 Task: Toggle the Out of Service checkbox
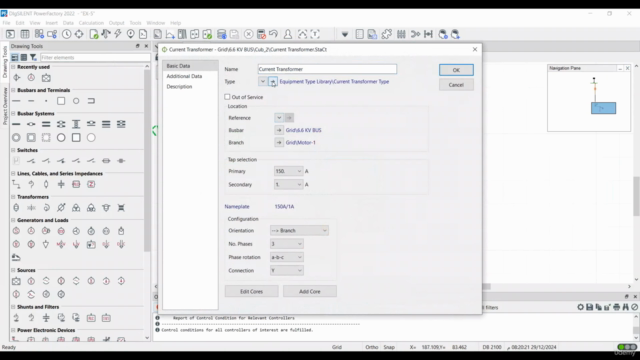pyautogui.click(x=227, y=97)
